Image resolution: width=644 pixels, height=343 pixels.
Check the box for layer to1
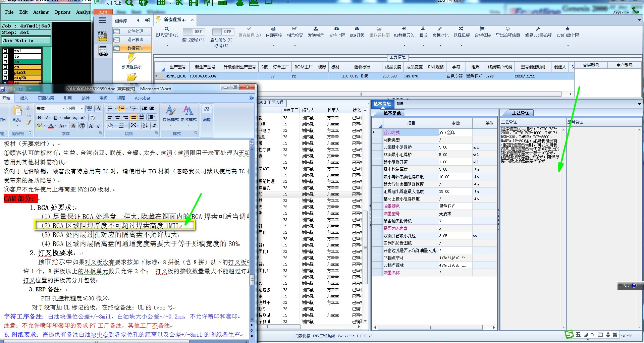click(5, 51)
